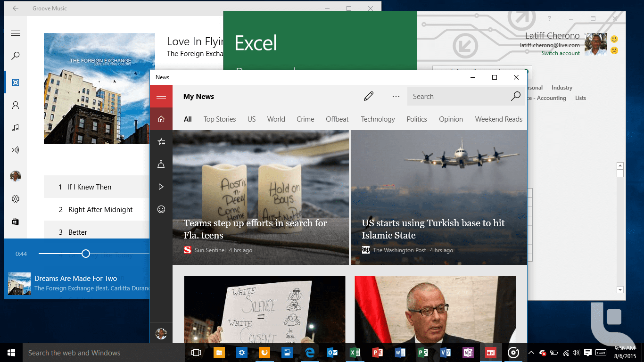
Task: Go to the News Home icon
Action: pos(161,119)
